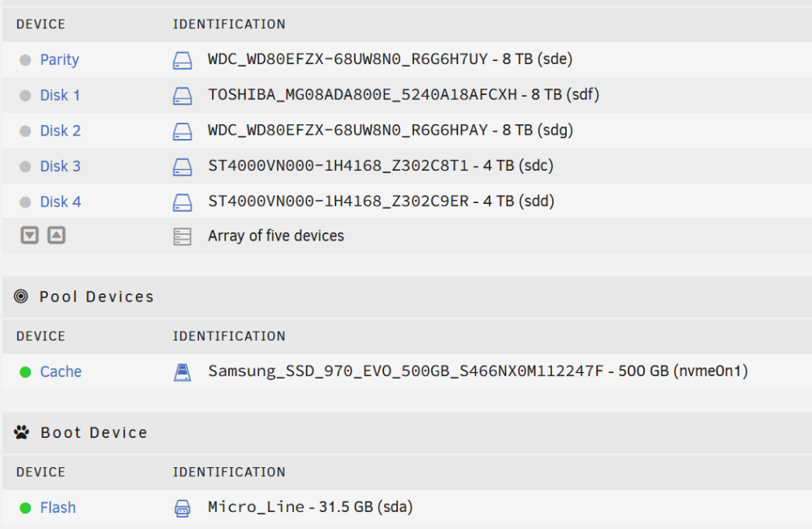Click the Array IDENTIFICATION column header

(x=229, y=24)
